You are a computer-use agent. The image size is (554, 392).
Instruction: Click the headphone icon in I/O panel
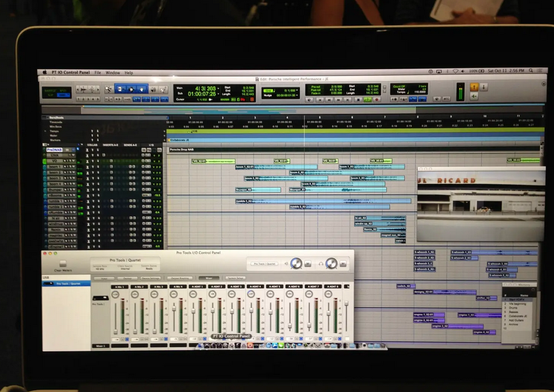pos(320,264)
